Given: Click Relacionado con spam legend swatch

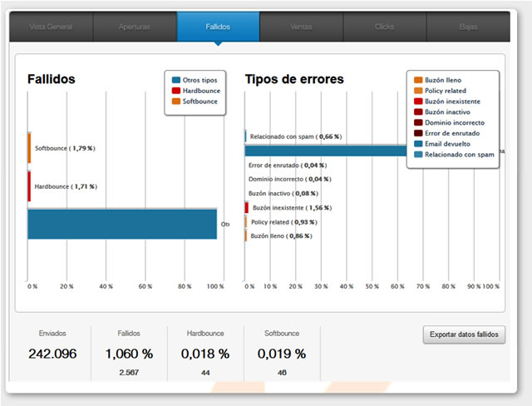Looking at the screenshot, I should click(418, 155).
